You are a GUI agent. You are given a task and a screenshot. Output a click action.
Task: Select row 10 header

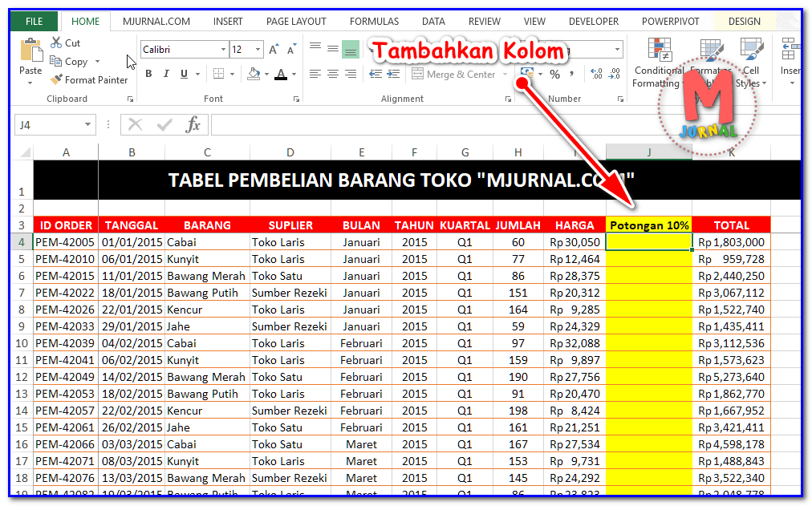pyautogui.click(x=22, y=343)
